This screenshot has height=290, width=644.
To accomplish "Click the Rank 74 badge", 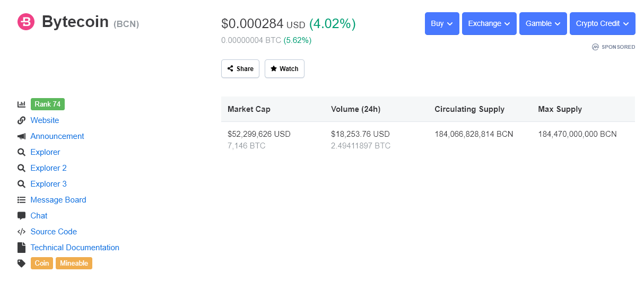I will coord(48,104).
